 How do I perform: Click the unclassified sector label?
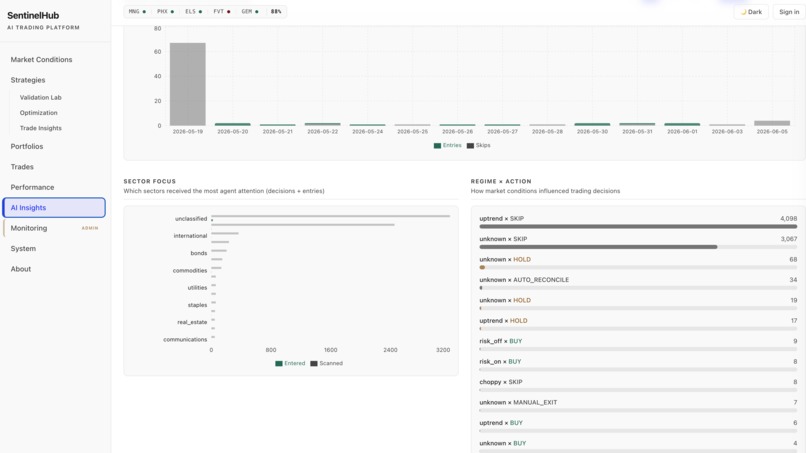tap(191, 219)
